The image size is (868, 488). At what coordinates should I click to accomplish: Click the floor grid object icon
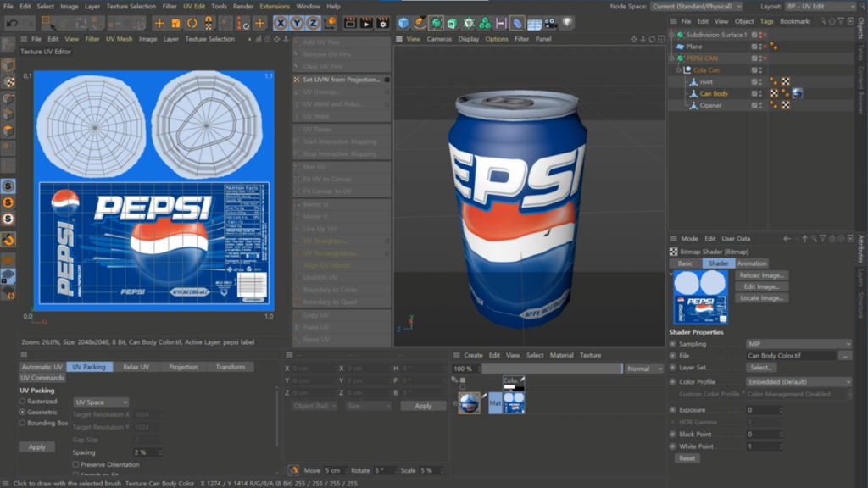534,23
